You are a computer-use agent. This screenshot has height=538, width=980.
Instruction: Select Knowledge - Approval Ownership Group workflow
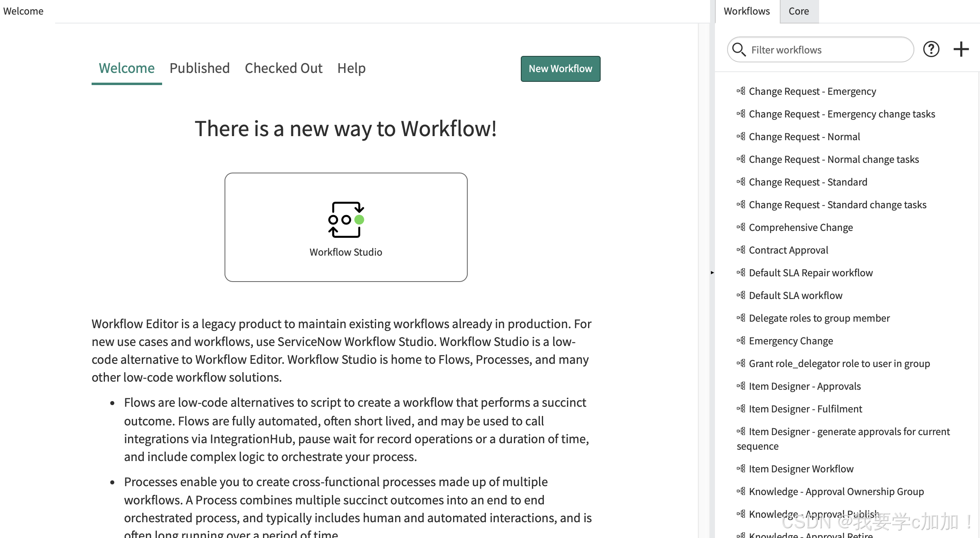(x=836, y=491)
